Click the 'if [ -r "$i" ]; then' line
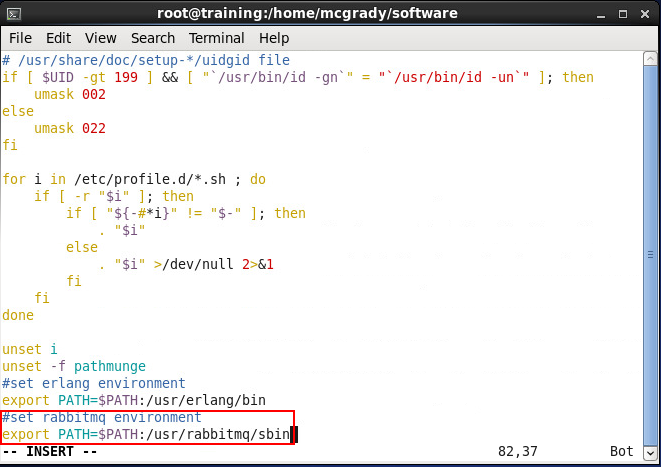661x467 pixels. tap(114, 196)
